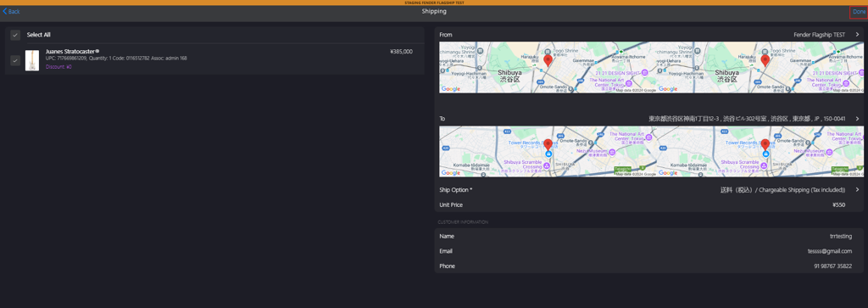Click the Tokyo shipping address text
The image size is (868, 308).
click(x=747, y=119)
